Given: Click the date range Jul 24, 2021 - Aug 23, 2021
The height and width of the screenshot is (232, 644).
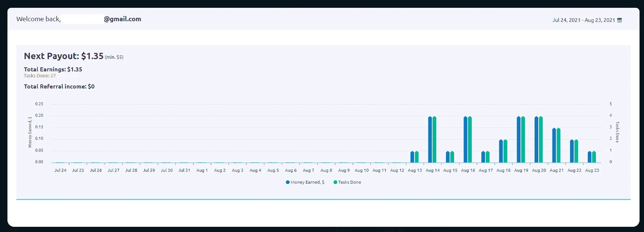Looking at the screenshot, I should tap(583, 20).
